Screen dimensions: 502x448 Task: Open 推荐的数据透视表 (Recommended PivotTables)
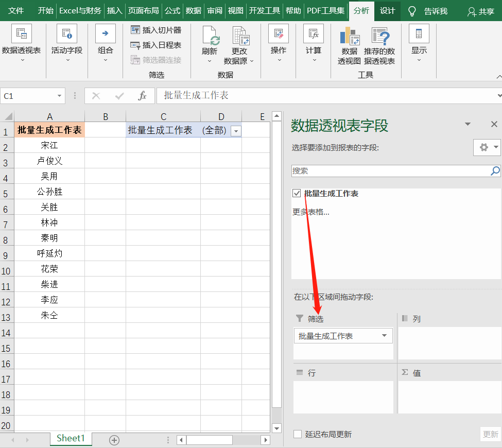pyautogui.click(x=379, y=45)
